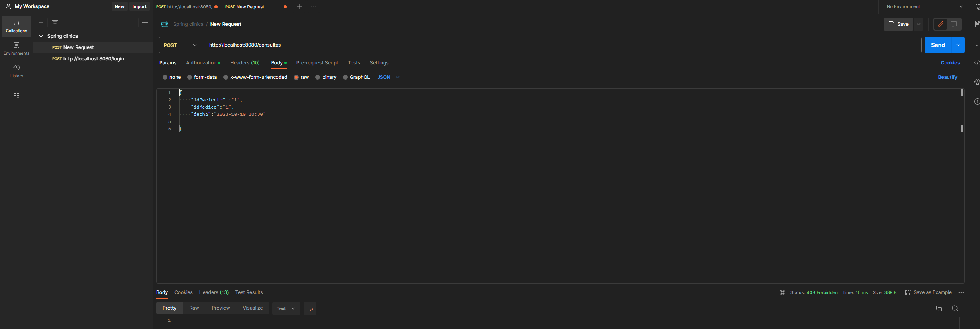980x329 pixels.
Task: Click the Beautify link
Action: tap(947, 77)
